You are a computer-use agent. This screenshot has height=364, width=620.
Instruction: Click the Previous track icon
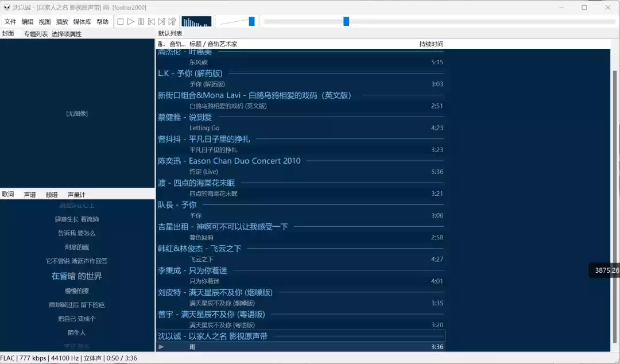(151, 21)
